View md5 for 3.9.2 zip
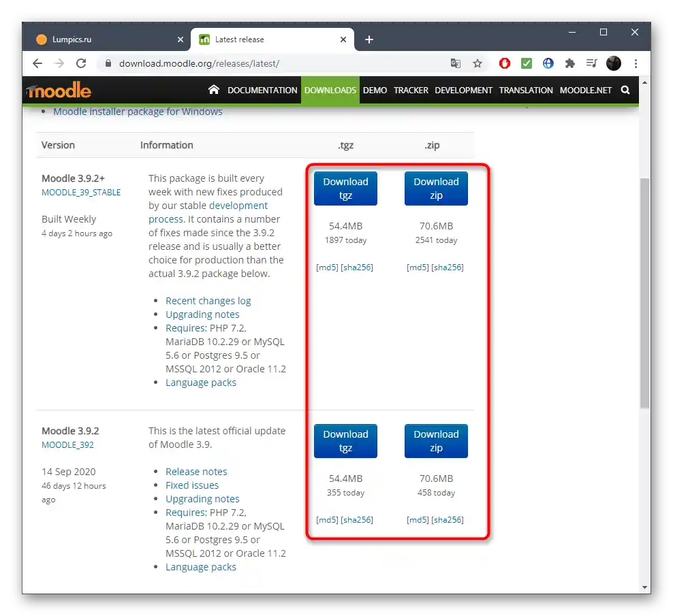 (418, 520)
